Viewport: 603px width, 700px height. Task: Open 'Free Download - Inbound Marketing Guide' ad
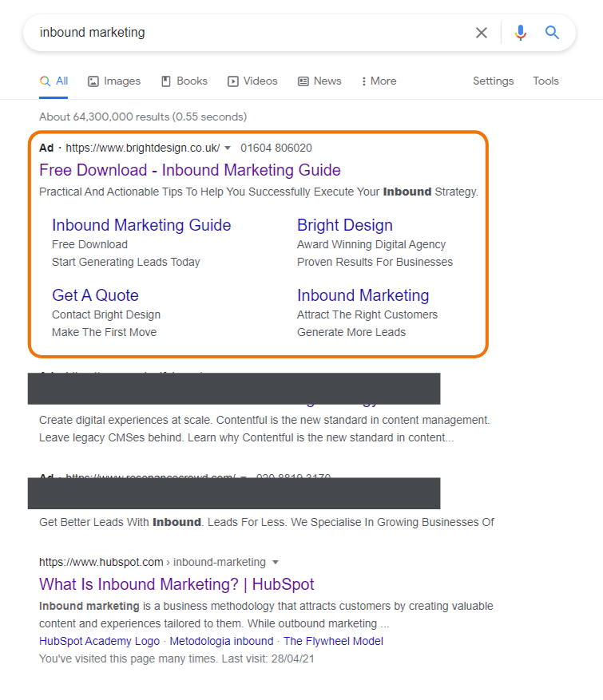pyautogui.click(x=190, y=170)
